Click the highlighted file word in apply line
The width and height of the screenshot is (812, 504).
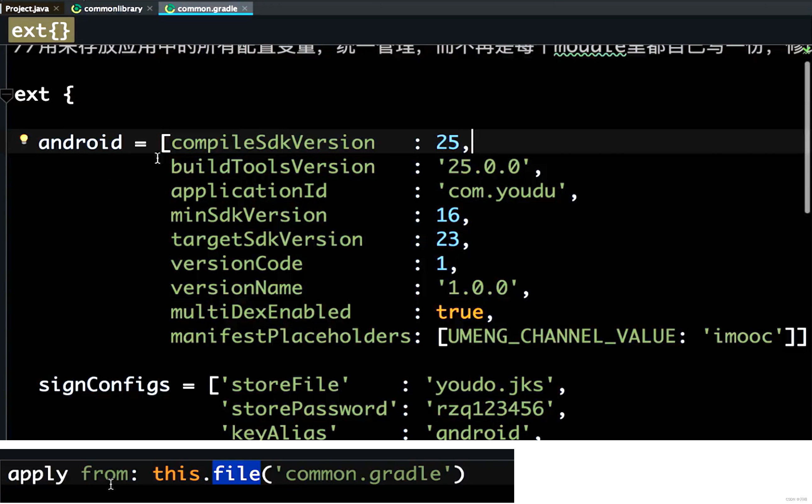(x=236, y=474)
